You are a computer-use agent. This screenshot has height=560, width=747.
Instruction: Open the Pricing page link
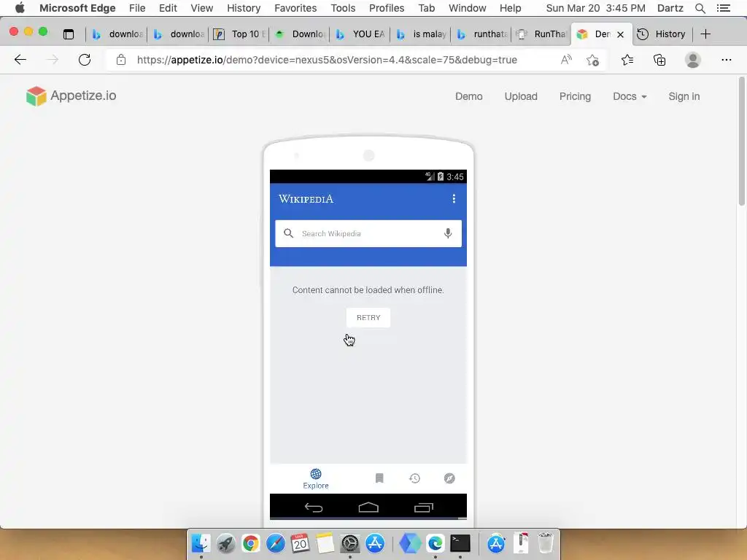[575, 96]
